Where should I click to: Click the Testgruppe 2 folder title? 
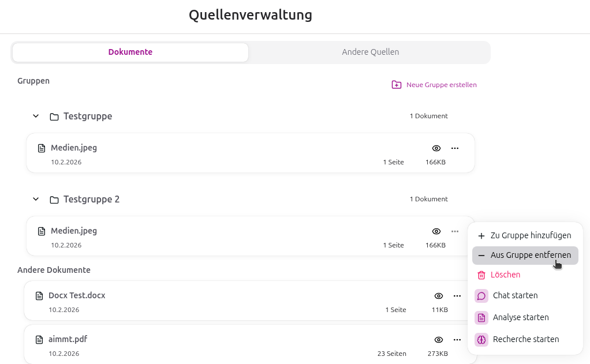click(x=91, y=200)
